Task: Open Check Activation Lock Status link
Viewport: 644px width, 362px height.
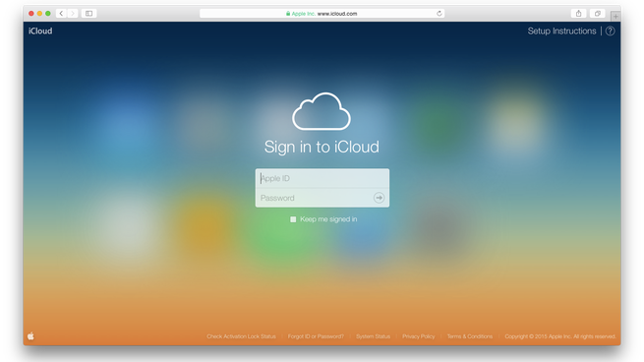Action: 241,336
